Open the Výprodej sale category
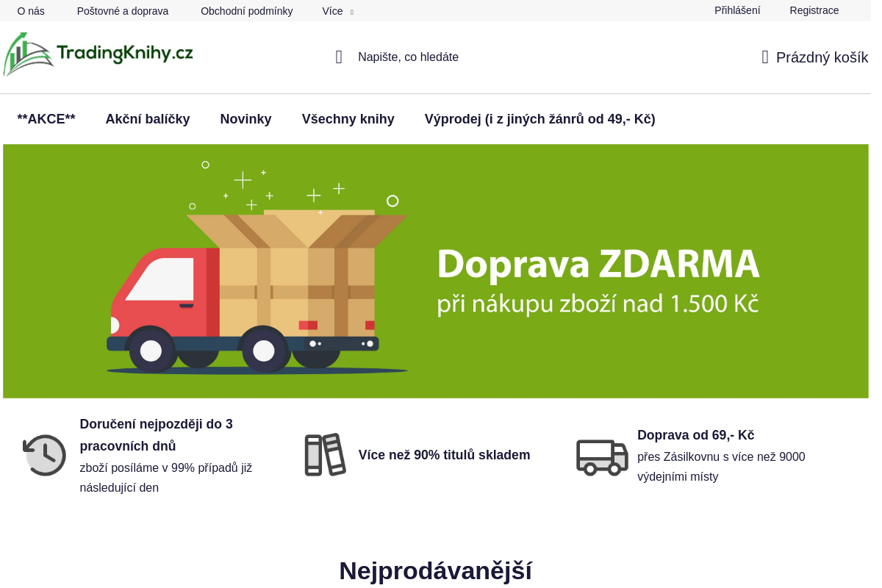The height and width of the screenshot is (588, 882). (539, 119)
